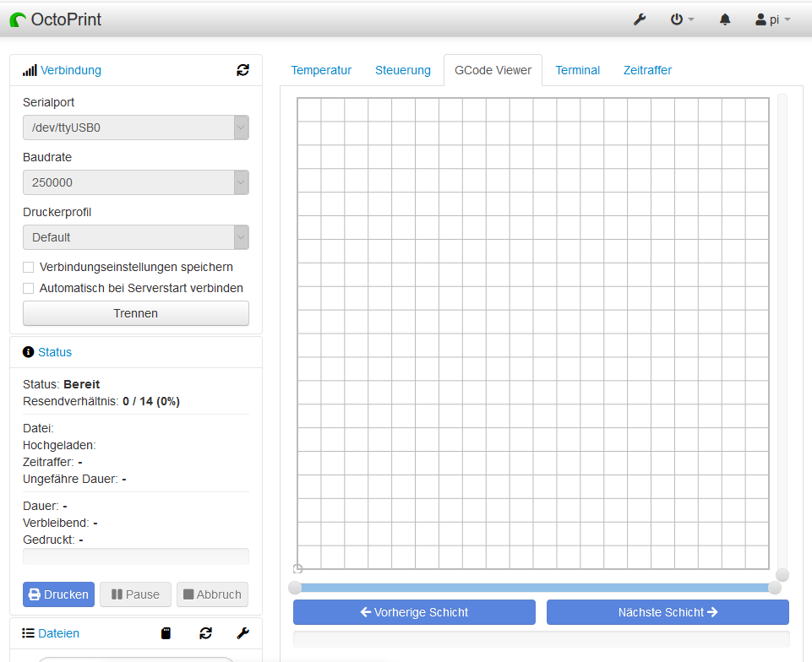Enable Verbindungseinstellungen speichern checkbox
812x662 pixels.
pyautogui.click(x=29, y=267)
